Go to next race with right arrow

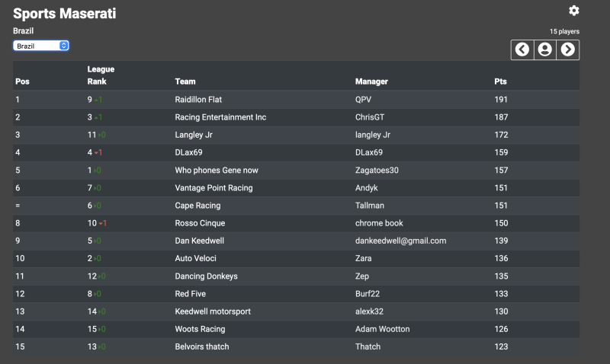[567, 49]
